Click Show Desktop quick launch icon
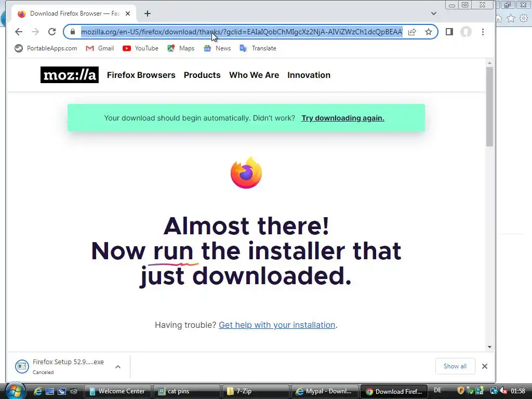The height and width of the screenshot is (399, 532). (x=50, y=391)
